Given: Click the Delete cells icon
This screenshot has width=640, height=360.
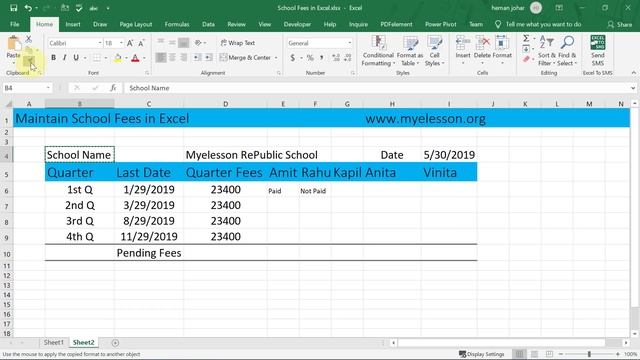Looking at the screenshot, I should pos(482,42).
